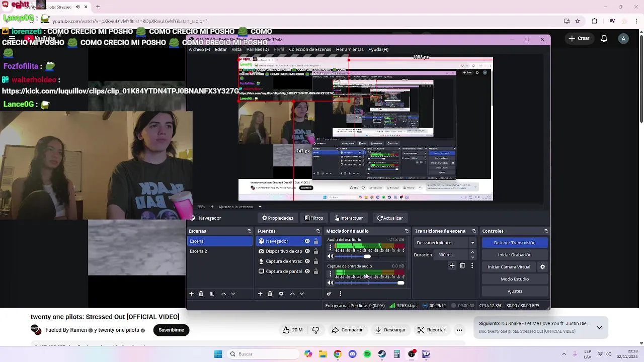Open Archivo menu in OBS
Image resolution: width=644 pixels, height=362 pixels.
(199, 50)
